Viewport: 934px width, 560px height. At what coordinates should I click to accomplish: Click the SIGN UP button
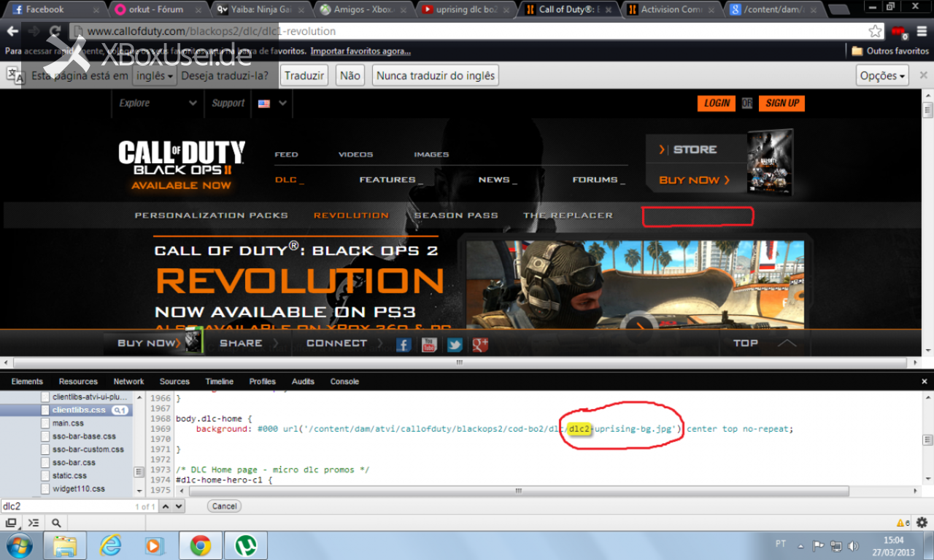(781, 103)
